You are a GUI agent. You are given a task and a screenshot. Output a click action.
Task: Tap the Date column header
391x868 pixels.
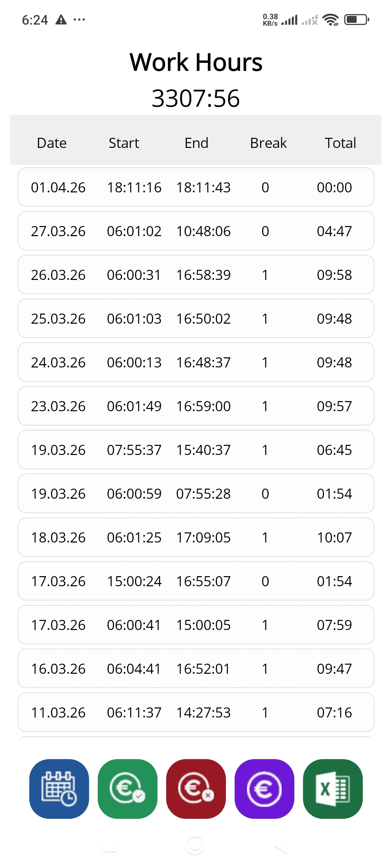[52, 143]
